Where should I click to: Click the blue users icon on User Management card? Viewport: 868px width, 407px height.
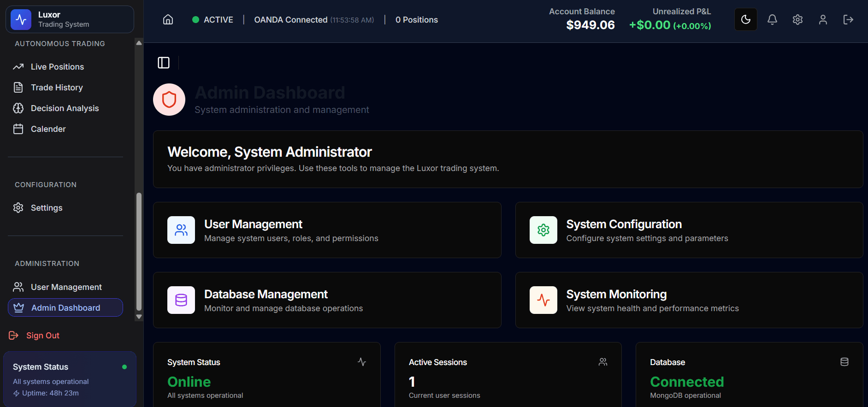181,230
